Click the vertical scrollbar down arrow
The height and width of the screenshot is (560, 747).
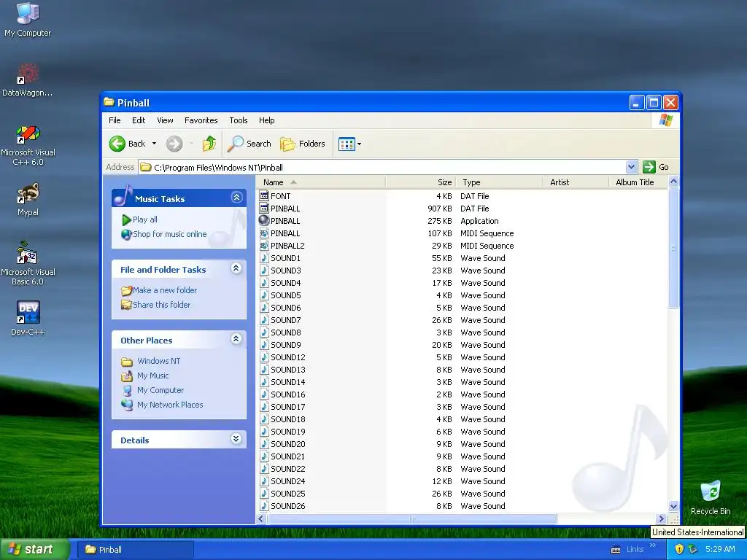(673, 506)
